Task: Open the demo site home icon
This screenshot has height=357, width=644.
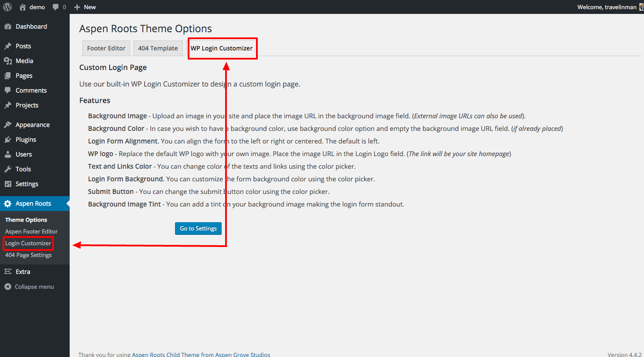Action: click(23, 7)
